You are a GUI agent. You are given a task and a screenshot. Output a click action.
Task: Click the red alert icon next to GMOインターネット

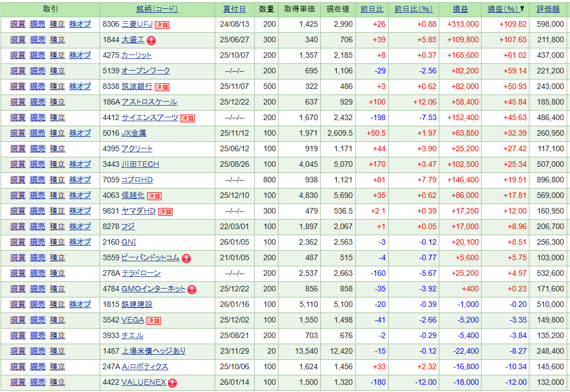192,289
